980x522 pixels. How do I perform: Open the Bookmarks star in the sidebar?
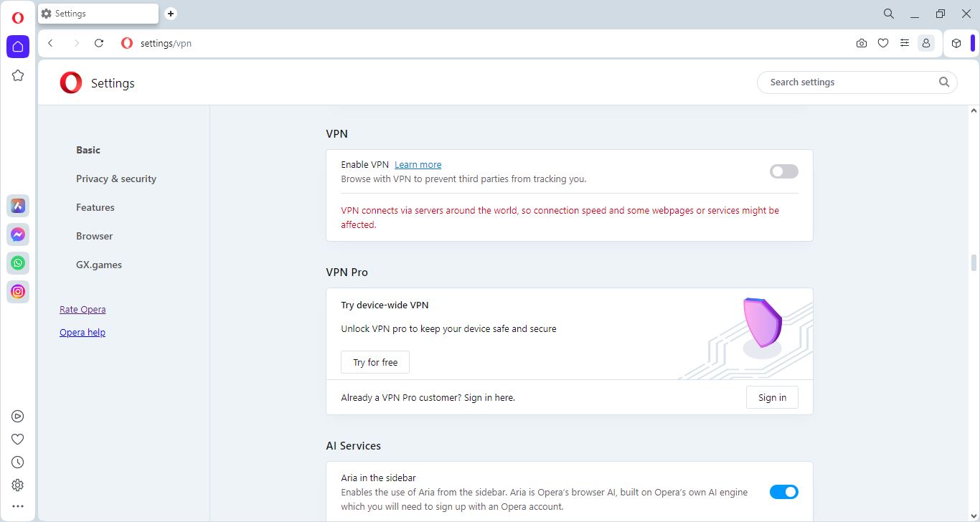point(18,75)
